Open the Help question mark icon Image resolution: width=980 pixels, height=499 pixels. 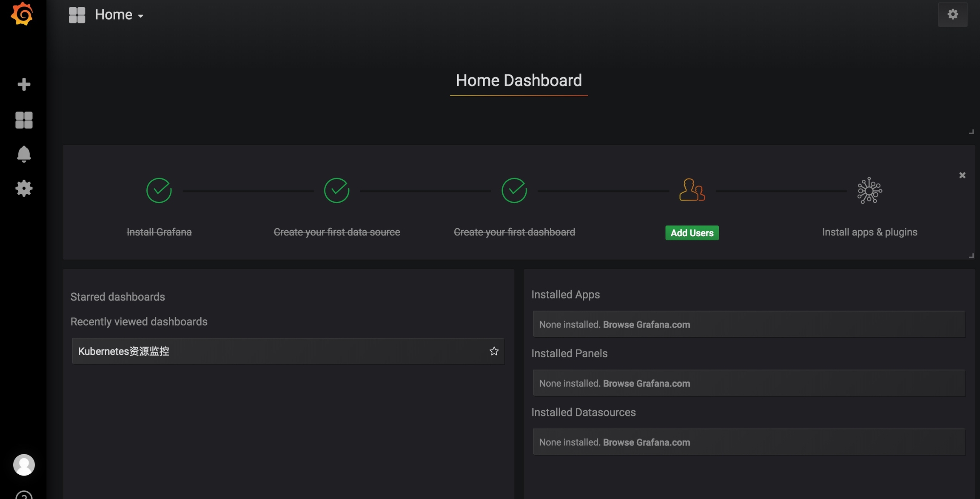pos(24,495)
